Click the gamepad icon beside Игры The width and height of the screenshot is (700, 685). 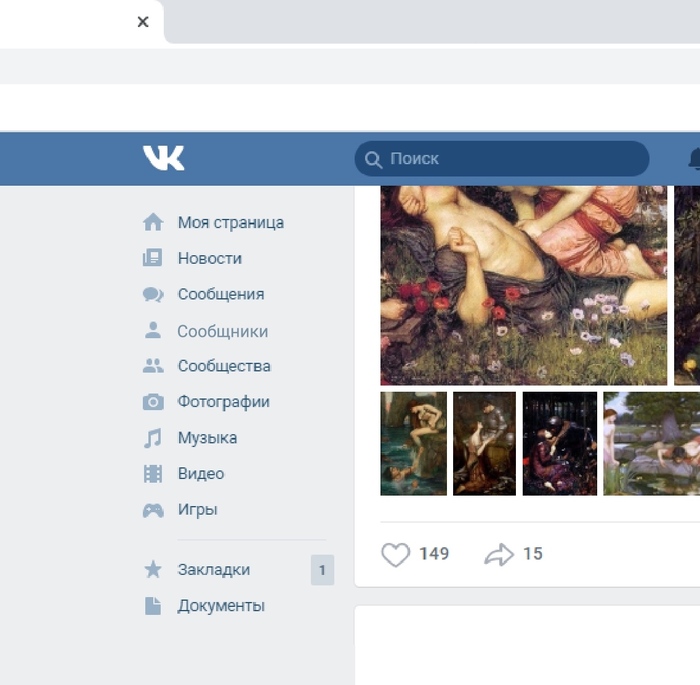153,510
